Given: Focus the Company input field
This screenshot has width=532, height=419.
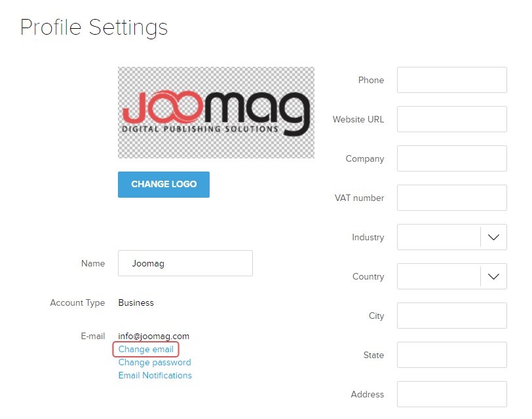Looking at the screenshot, I should [452, 158].
